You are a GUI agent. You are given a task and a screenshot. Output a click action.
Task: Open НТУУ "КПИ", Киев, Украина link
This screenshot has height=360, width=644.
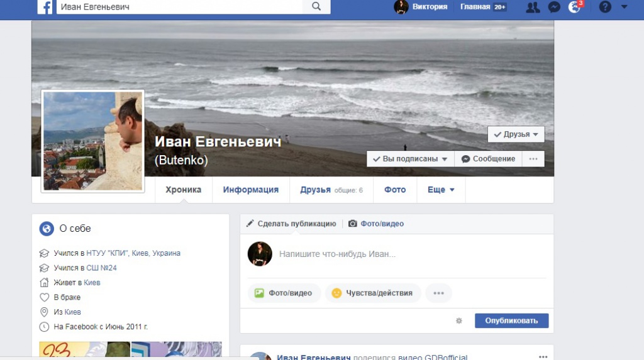click(133, 253)
